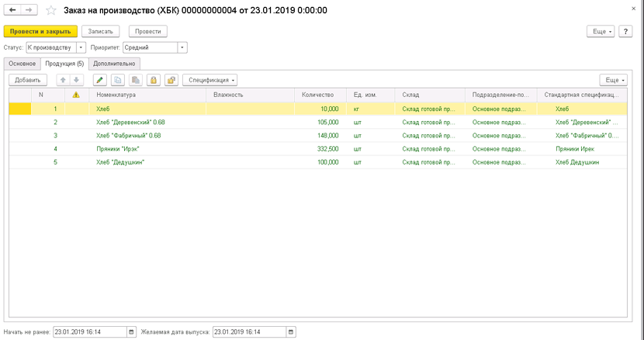Select the Пряники "Ирэк" row
This screenshot has width=644, height=340.
tap(318, 149)
